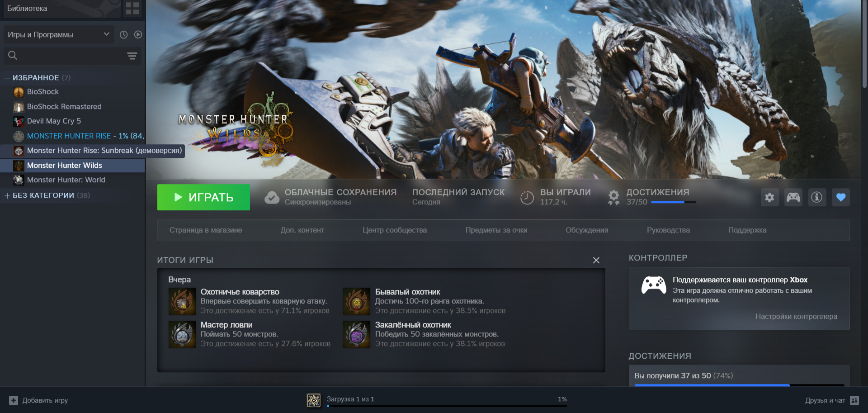This screenshot has width=868, height=413.
Task: Open 'Друзья и чат'
Action: [825, 400]
